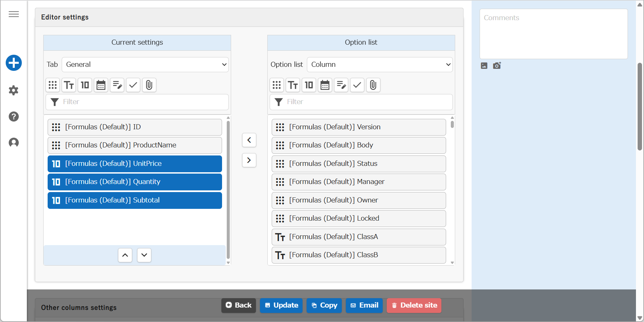Viewport: 644px width, 322px height.
Task: Open the Tab dropdown showing General
Action: 145,64
